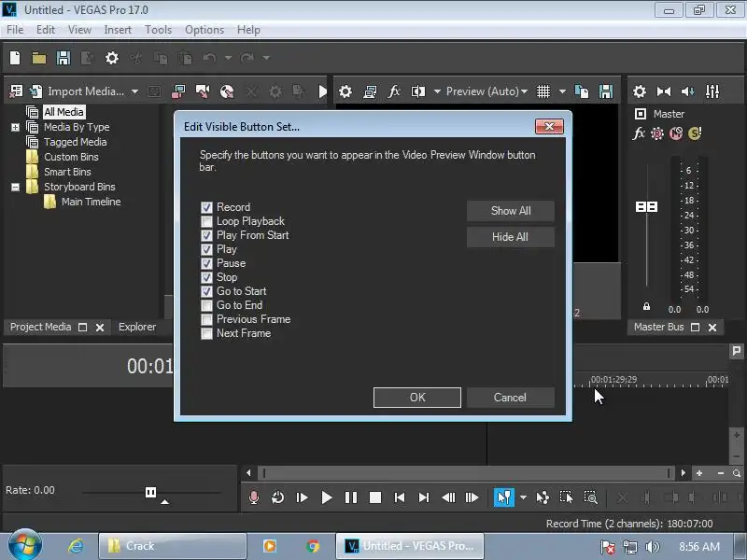Click the Cancel button
The image size is (747, 560).
[x=510, y=398]
